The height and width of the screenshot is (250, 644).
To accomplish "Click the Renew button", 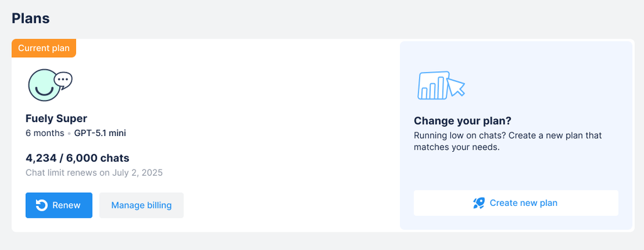I will click(x=58, y=205).
